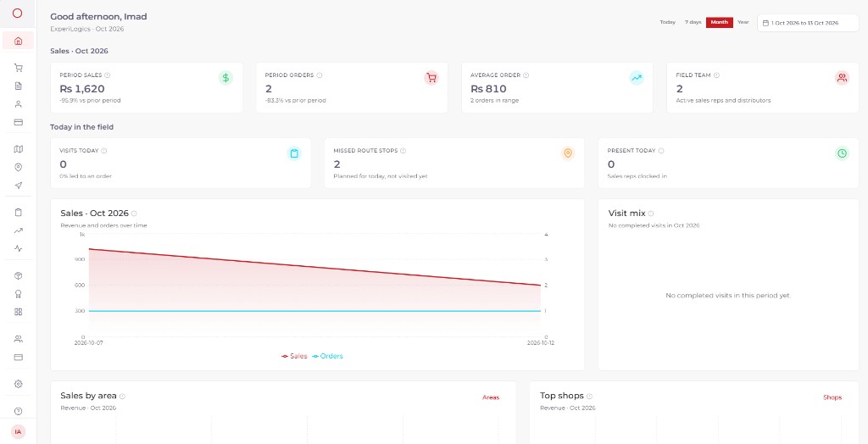Open the card icon beneath the two-users icon
Viewport: 868px width, 444px height.
tap(19, 357)
